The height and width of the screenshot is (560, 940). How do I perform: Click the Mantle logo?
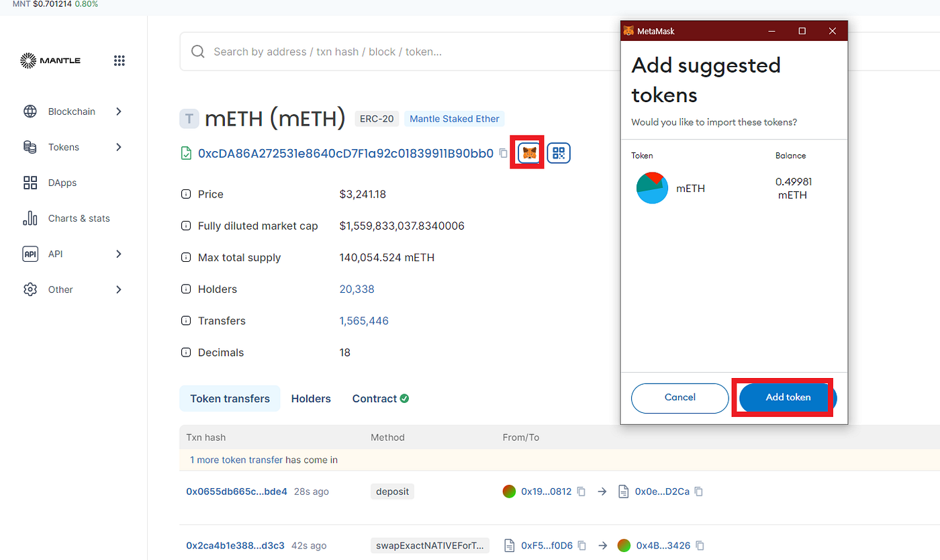pyautogui.click(x=50, y=60)
